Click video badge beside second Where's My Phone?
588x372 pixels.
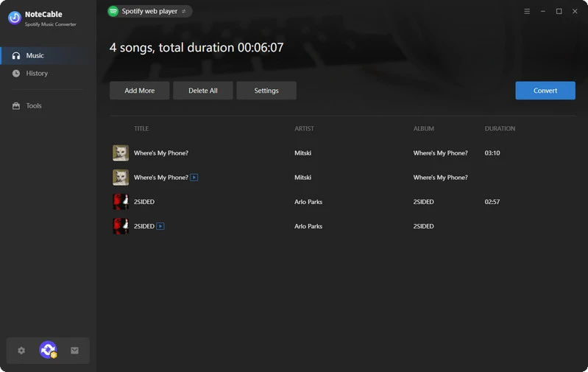[x=194, y=178]
